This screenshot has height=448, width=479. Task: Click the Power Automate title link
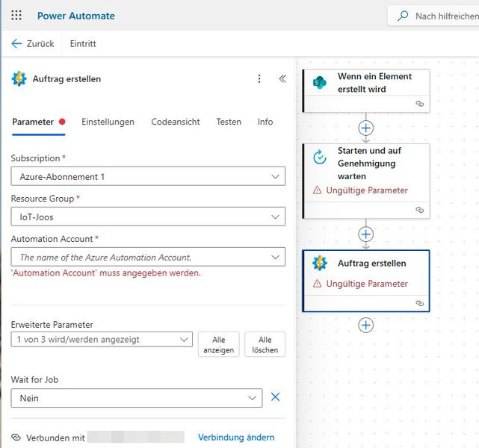click(76, 16)
